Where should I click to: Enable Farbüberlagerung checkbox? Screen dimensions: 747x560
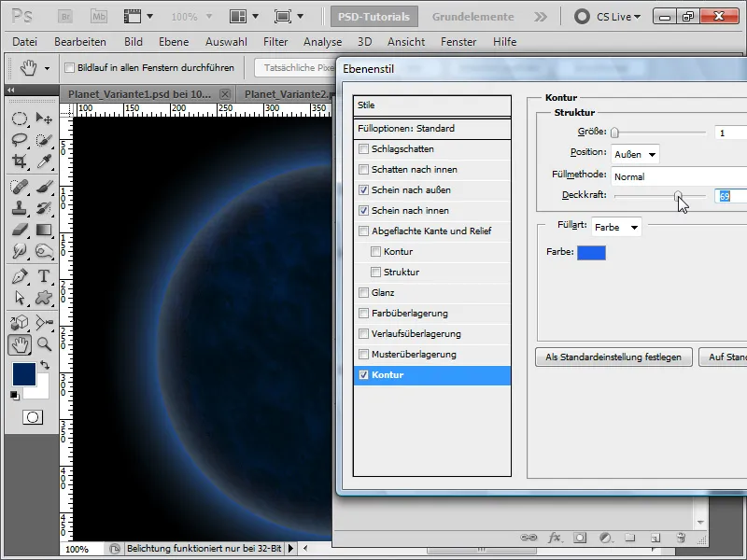(x=363, y=314)
